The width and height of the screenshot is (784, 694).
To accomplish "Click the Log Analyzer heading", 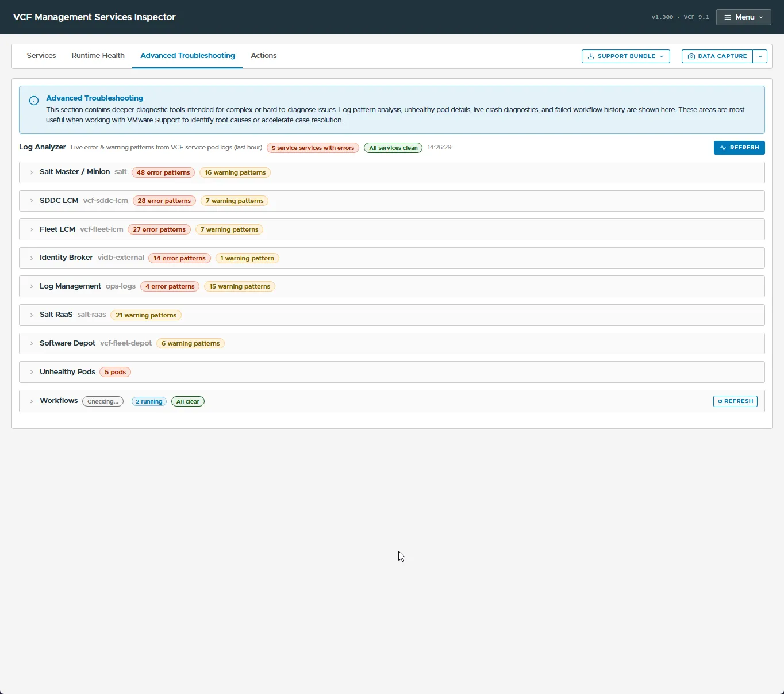I will [43, 147].
